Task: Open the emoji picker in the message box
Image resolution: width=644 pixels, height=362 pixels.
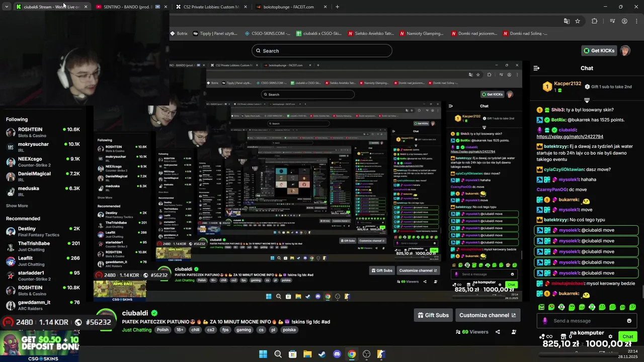Action: (x=629, y=321)
